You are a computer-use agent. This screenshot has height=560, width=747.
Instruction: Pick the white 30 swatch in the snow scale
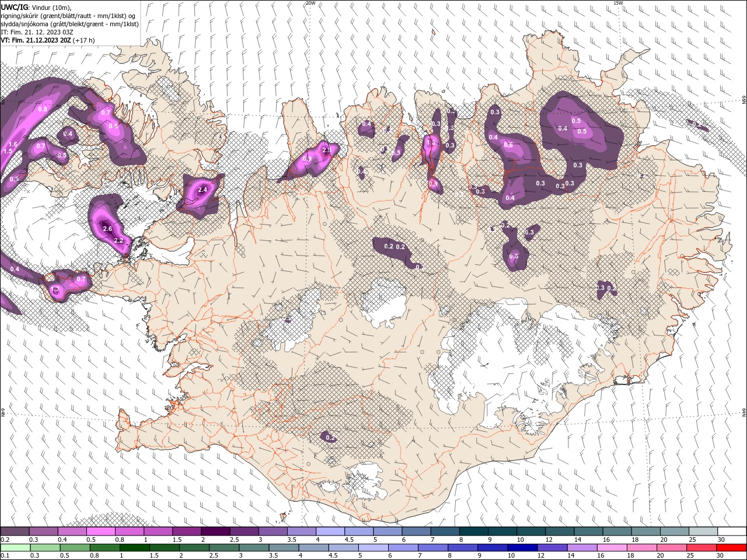pos(732,531)
